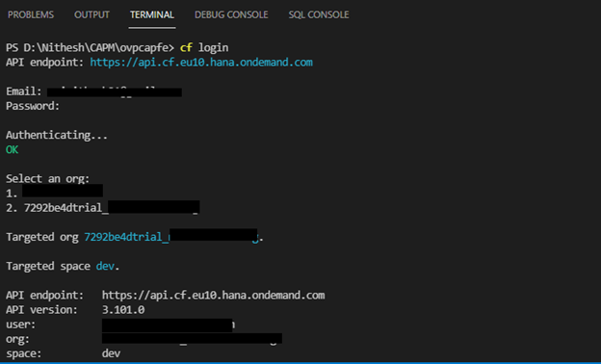
Task: Click the yellow cf command text
Action: point(186,47)
